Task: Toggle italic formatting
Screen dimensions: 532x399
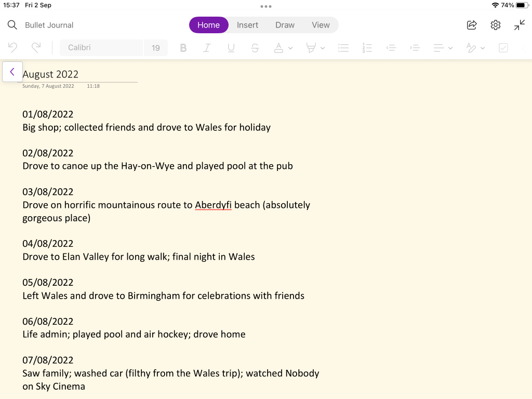Action: point(207,48)
